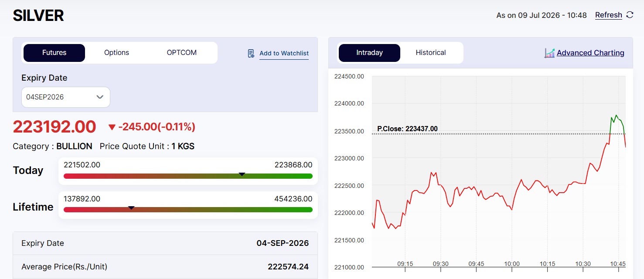Click the 09:15 x-axis time label
Screen dimensions: 644x279
pos(405,264)
